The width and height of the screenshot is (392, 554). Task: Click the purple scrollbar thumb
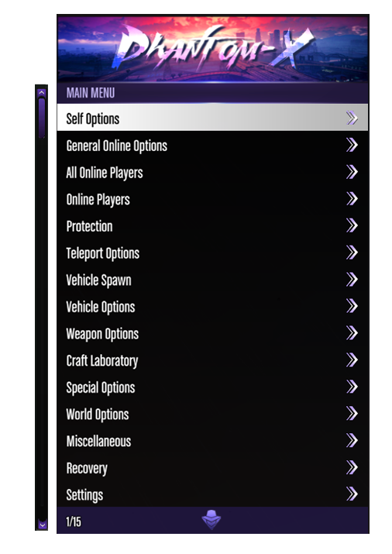click(42, 118)
